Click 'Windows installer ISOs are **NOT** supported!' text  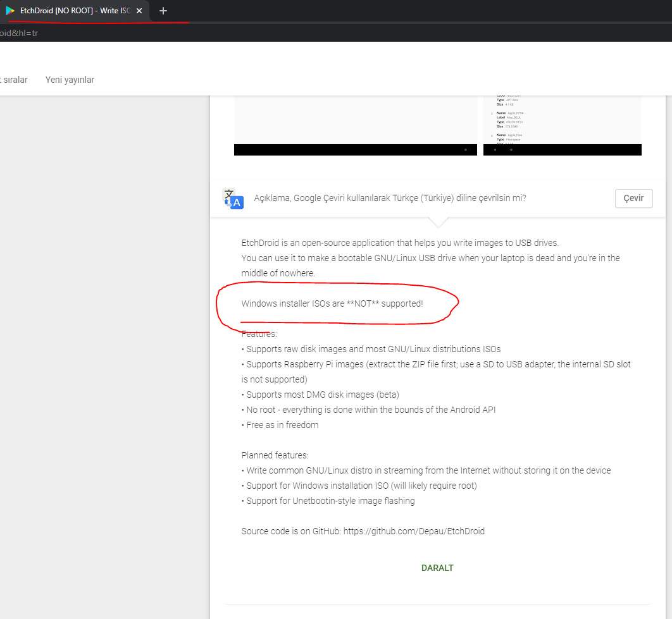(x=332, y=303)
